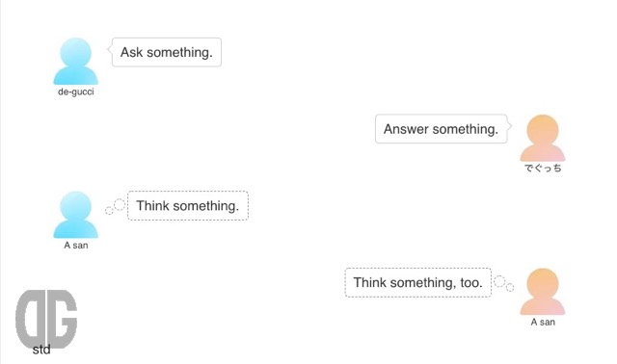617x364 pixels.
Task: Click the de-gucci name label
Action: click(x=76, y=91)
